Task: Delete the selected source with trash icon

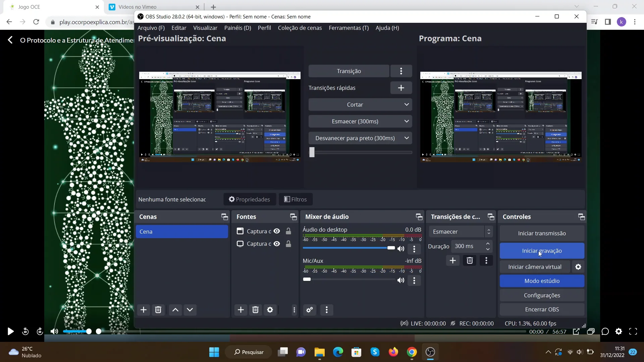Action: pyautogui.click(x=255, y=310)
